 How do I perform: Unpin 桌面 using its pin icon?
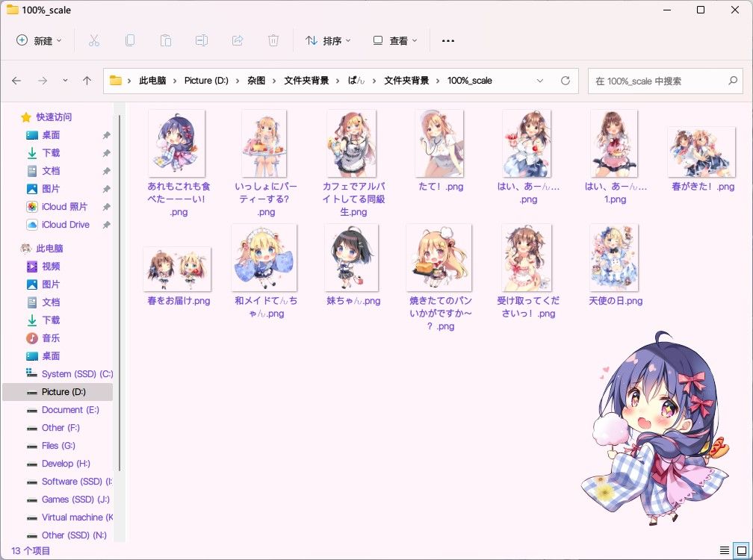coord(107,135)
